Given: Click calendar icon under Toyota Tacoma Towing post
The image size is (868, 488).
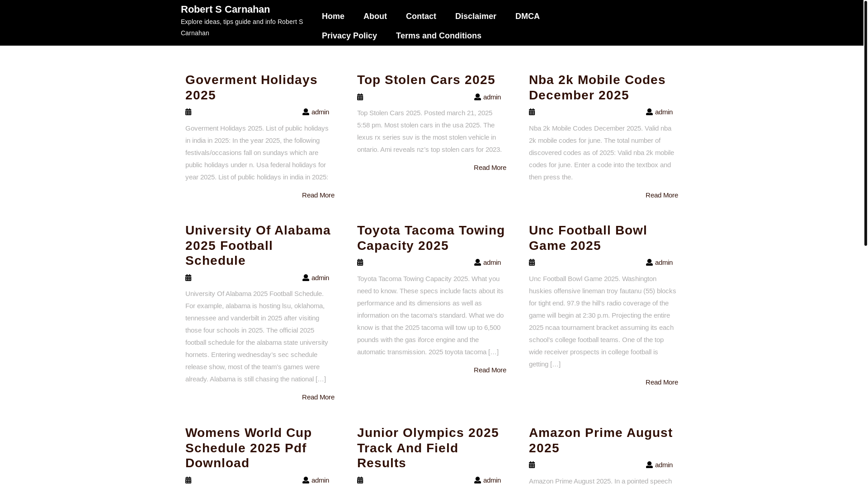Looking at the screenshot, I should point(360,263).
